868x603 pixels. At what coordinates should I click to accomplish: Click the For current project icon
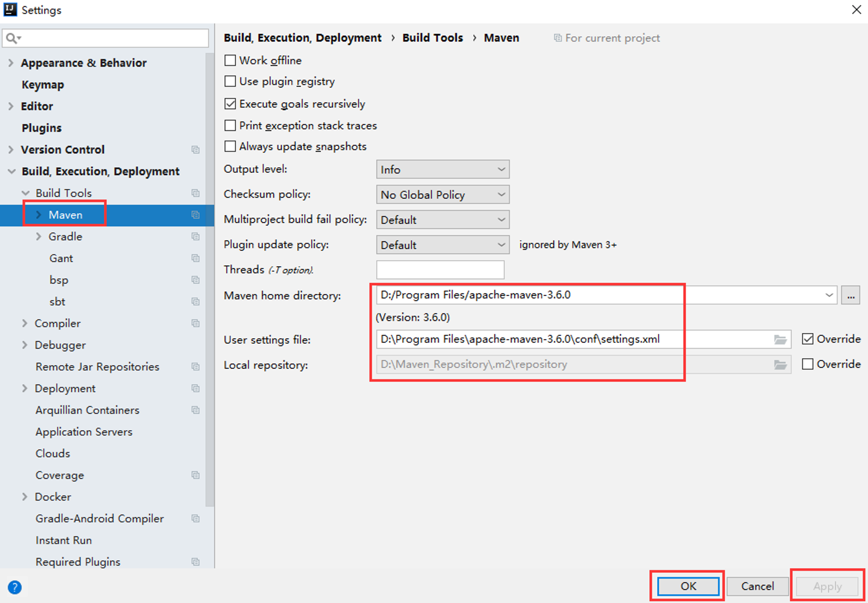[558, 38]
